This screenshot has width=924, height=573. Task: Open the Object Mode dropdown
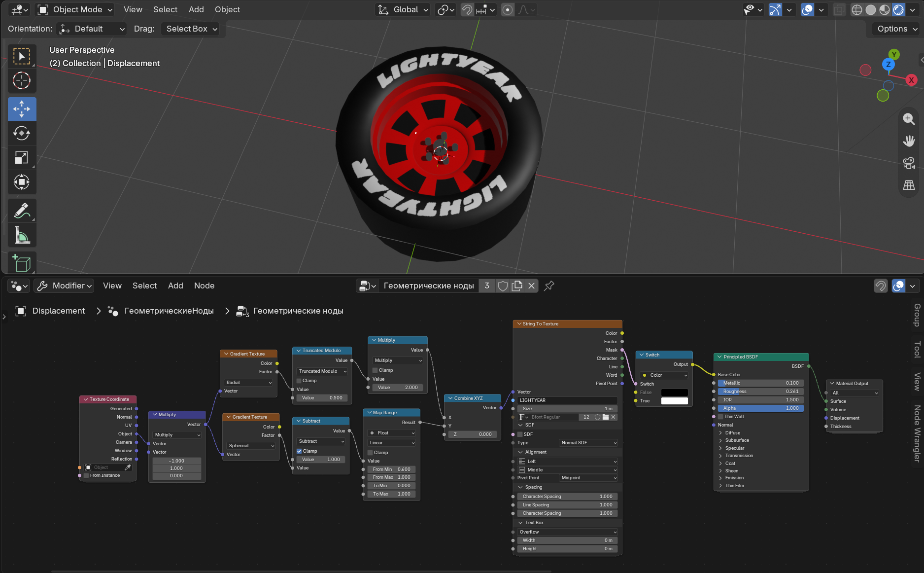click(75, 9)
